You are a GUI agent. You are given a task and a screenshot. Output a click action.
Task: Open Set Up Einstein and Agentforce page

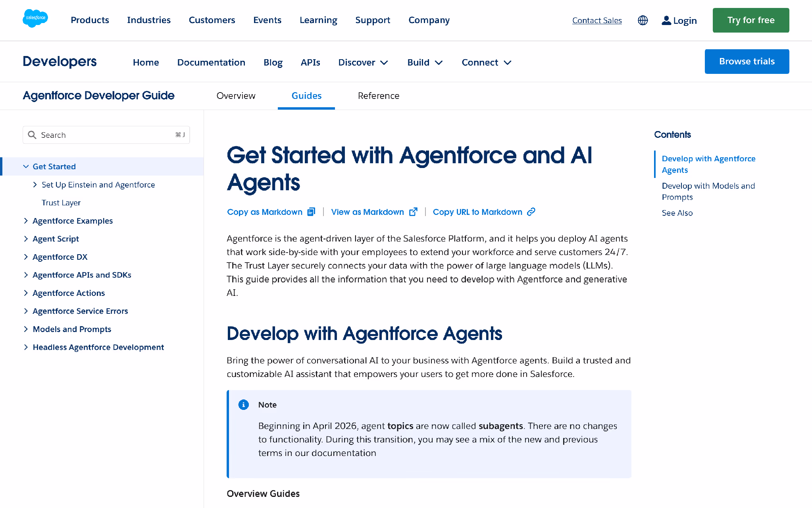coord(98,185)
